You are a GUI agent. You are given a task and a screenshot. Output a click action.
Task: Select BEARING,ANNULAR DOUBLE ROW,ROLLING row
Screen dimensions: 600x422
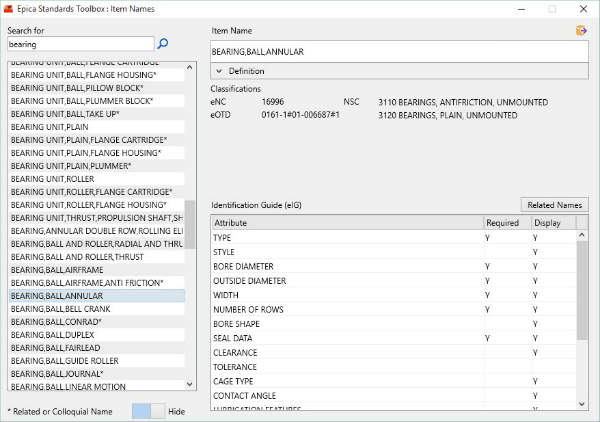[x=96, y=231]
